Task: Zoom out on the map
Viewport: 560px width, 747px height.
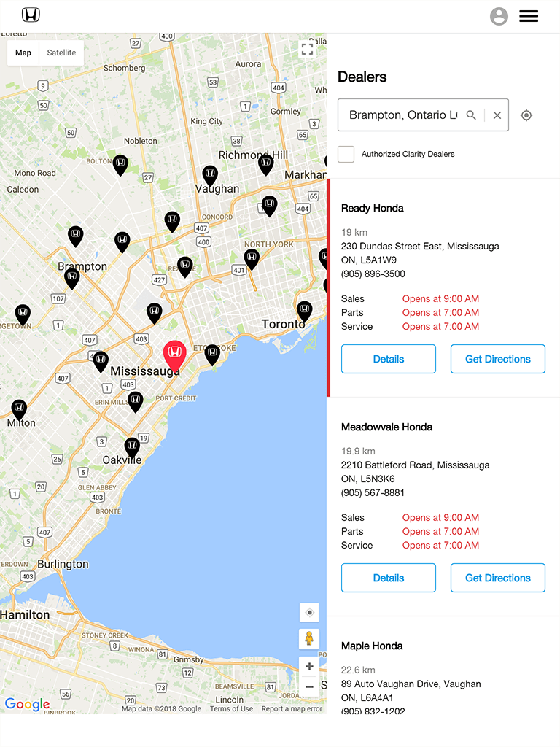Action: 309,686
